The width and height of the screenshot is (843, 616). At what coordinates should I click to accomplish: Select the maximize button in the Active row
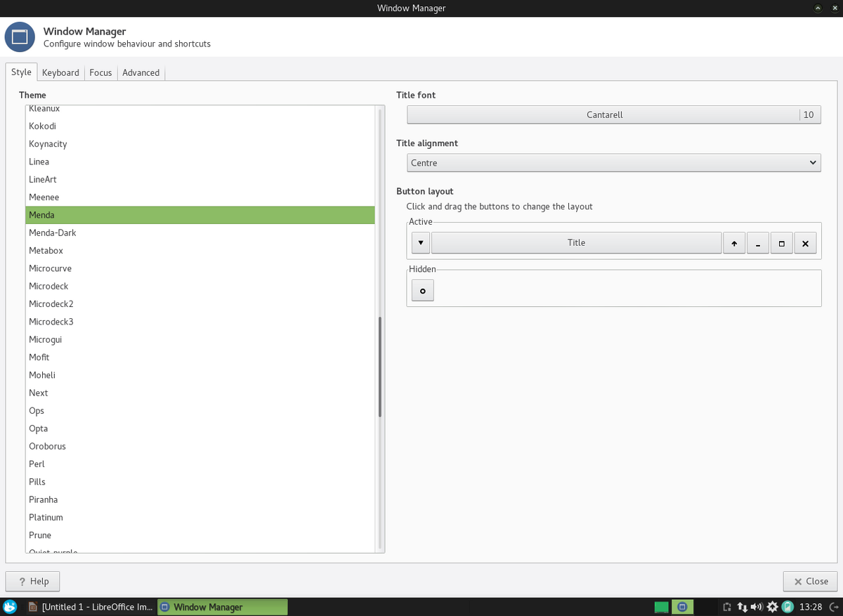(x=781, y=242)
